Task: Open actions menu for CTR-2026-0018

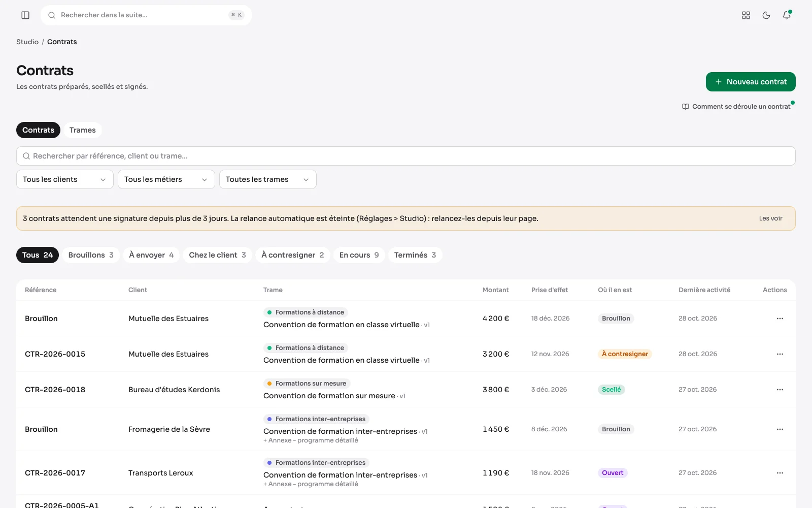Action: coord(780,390)
